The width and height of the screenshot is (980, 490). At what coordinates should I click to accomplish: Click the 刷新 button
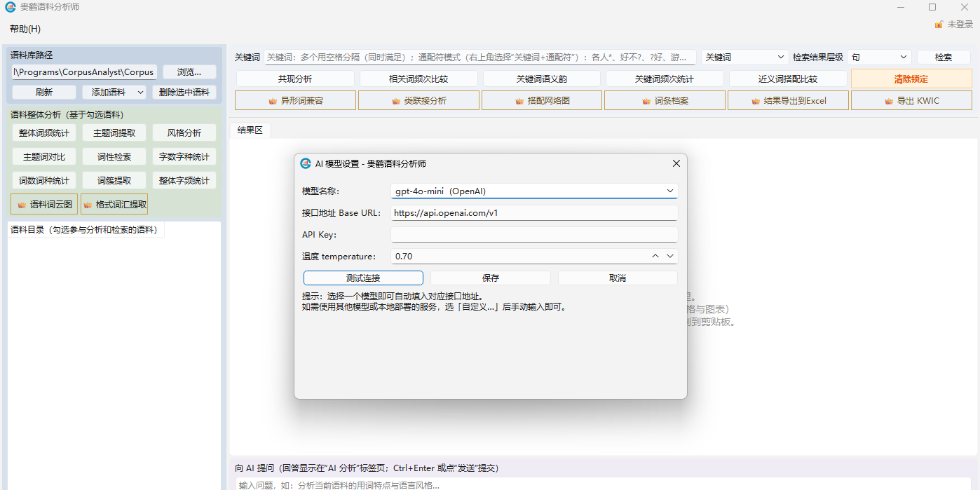coord(43,92)
